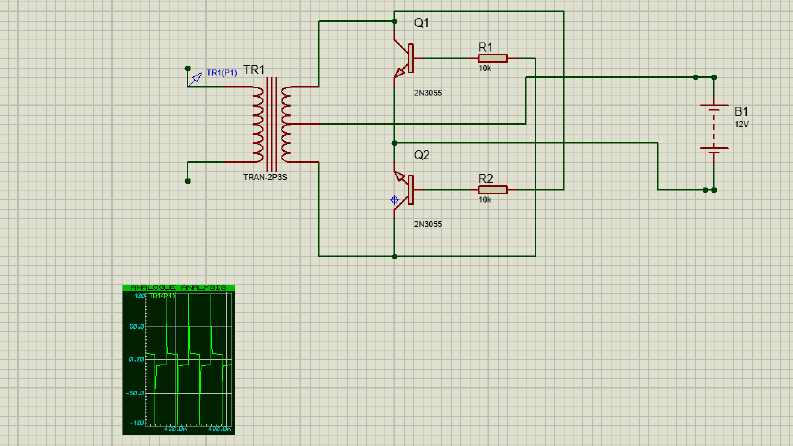This screenshot has width=793, height=446.
Task: Select the 2N3055 label under Q2
Action: [428, 224]
